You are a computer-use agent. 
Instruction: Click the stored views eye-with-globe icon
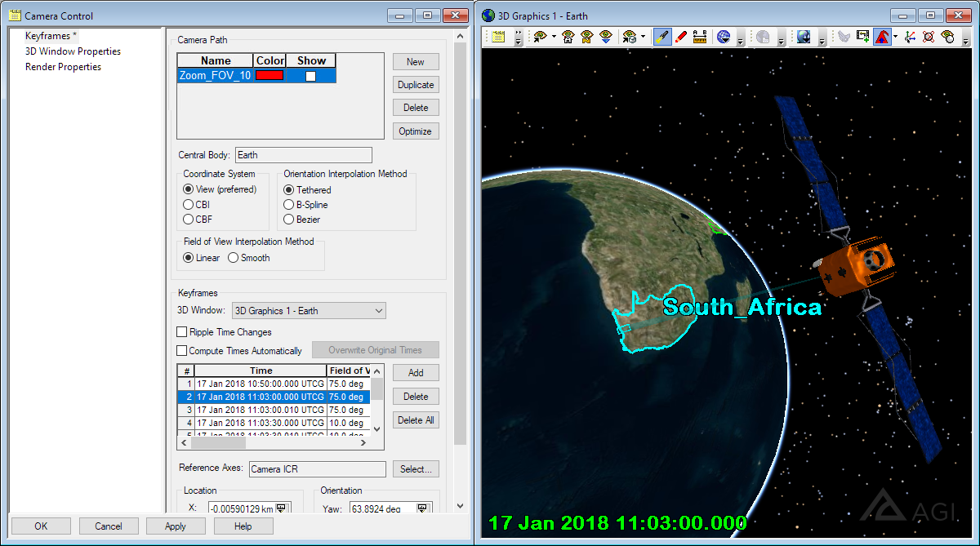(x=629, y=37)
